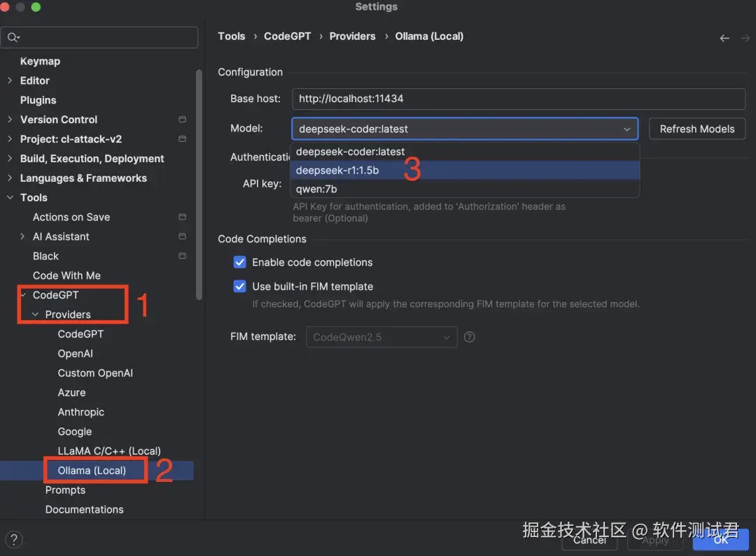
Task: Click the forward navigation arrow
Action: 745,38
